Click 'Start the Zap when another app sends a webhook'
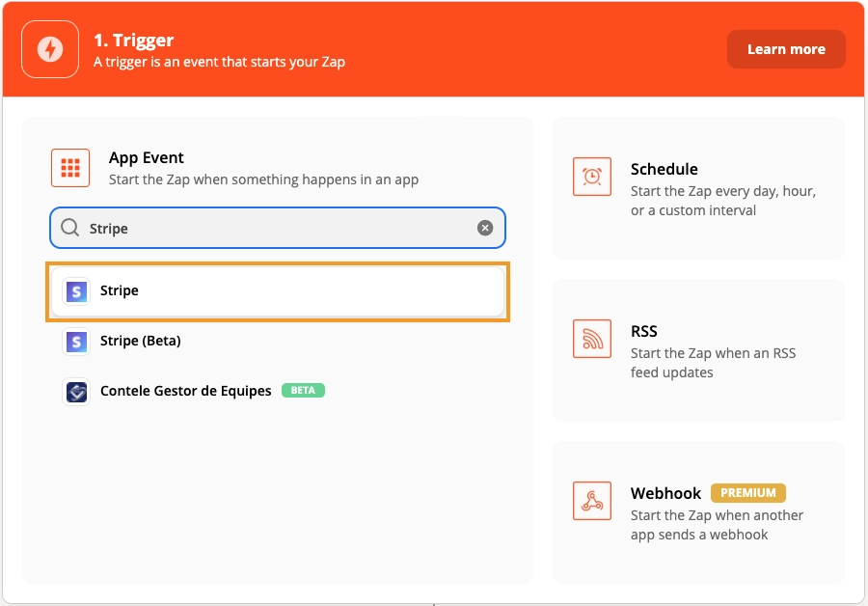 717,525
